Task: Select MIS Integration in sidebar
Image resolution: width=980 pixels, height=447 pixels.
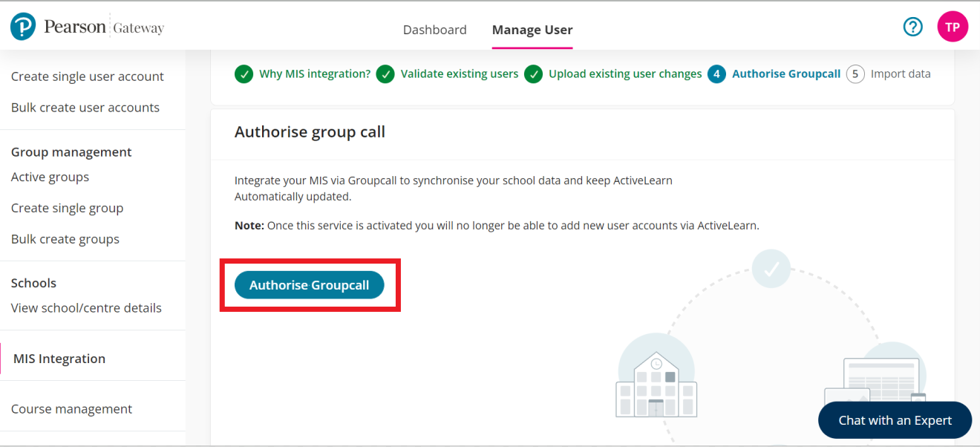Action: [59, 359]
